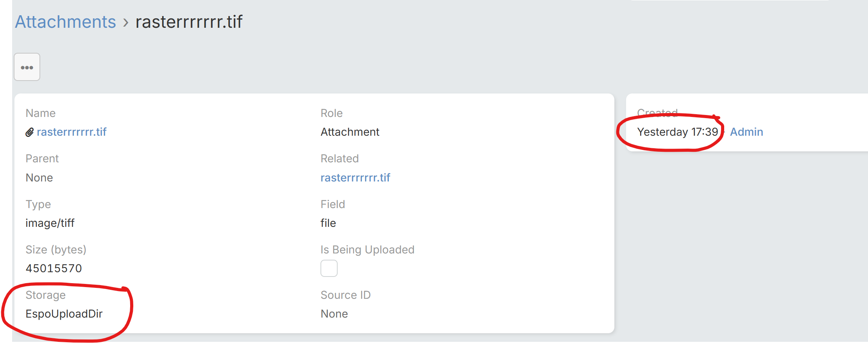The image size is (868, 343).
Task: Click the Source ID None value
Action: [x=334, y=314]
